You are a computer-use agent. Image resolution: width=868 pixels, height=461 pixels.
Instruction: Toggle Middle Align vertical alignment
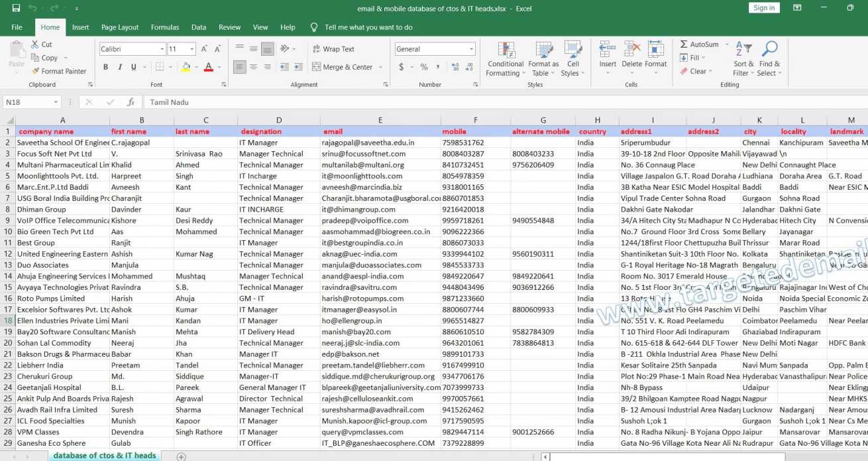click(x=254, y=49)
